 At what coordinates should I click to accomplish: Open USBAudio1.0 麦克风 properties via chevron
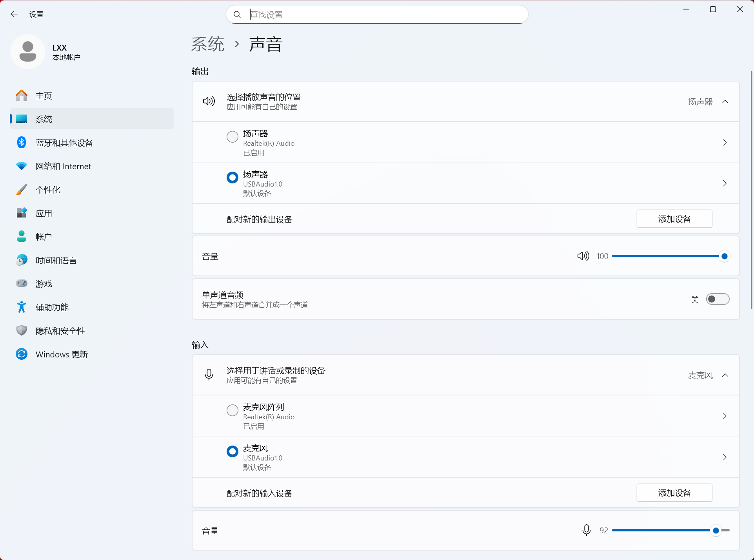[x=725, y=457]
